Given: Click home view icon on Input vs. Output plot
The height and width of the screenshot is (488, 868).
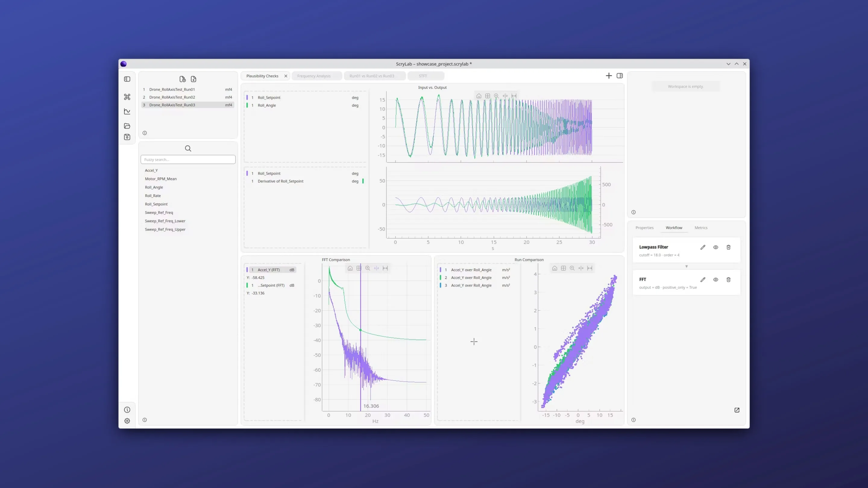Looking at the screenshot, I should click(x=479, y=96).
